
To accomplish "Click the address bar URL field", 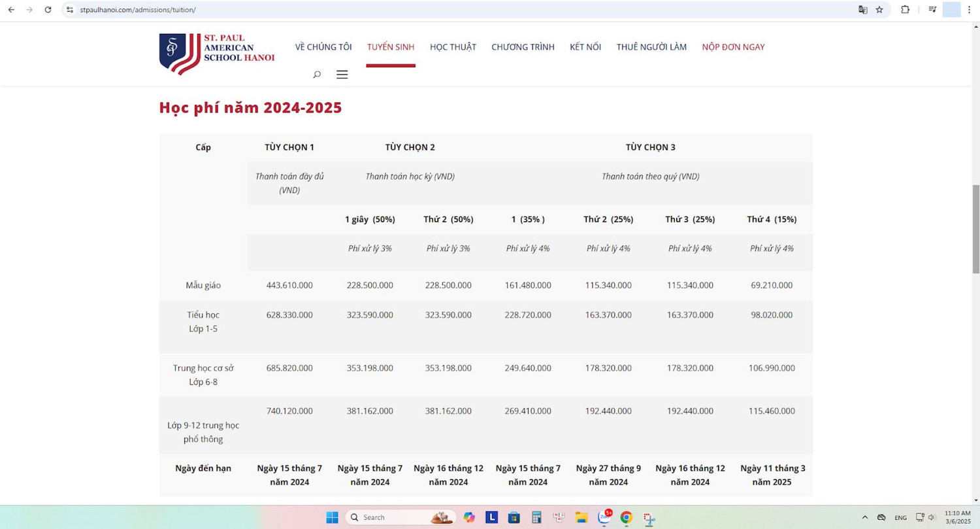I will point(457,10).
